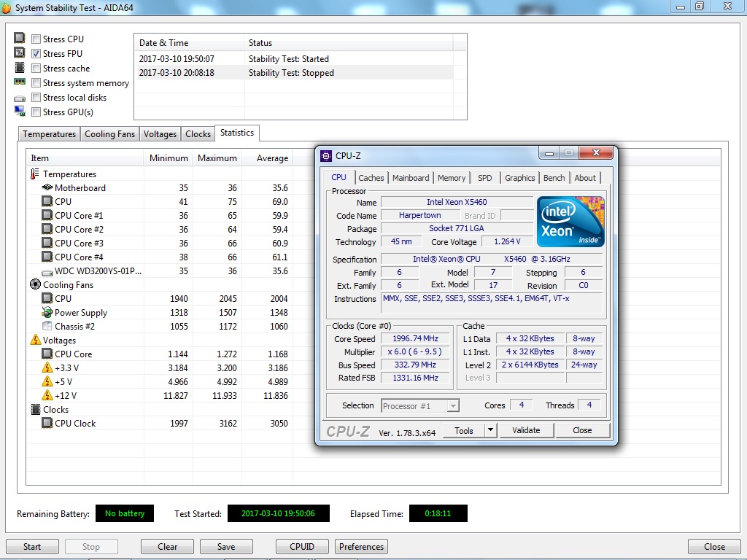
Task: Click the CPU Core #1 chip icon
Action: (47, 215)
